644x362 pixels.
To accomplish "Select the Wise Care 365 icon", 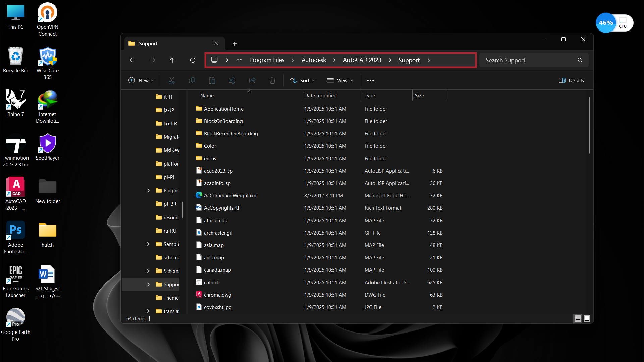I will [x=47, y=63].
